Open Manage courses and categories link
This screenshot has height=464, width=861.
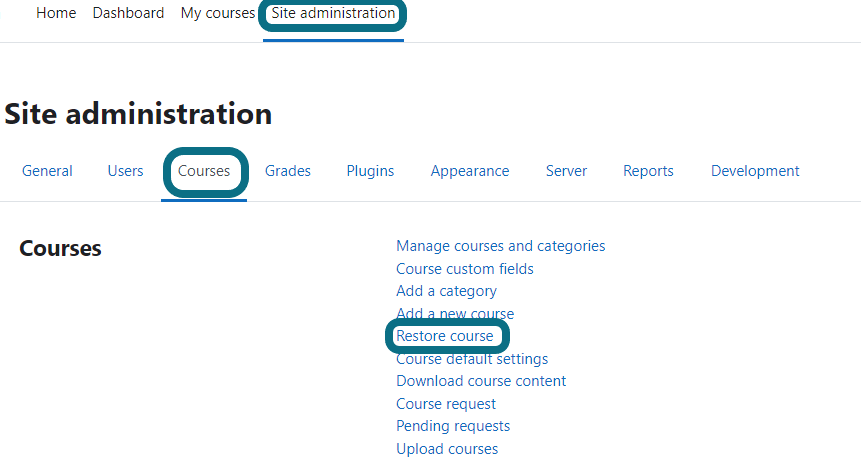tap(501, 246)
